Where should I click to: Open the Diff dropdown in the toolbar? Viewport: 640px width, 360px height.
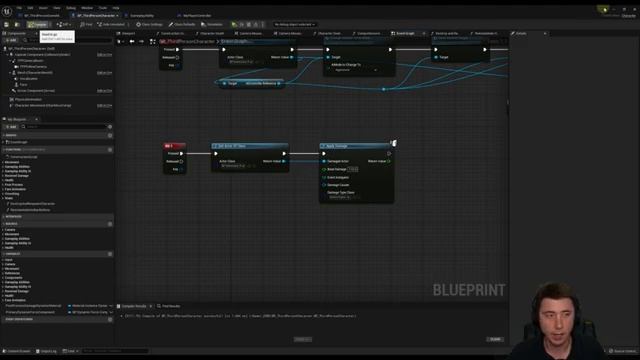(64, 24)
